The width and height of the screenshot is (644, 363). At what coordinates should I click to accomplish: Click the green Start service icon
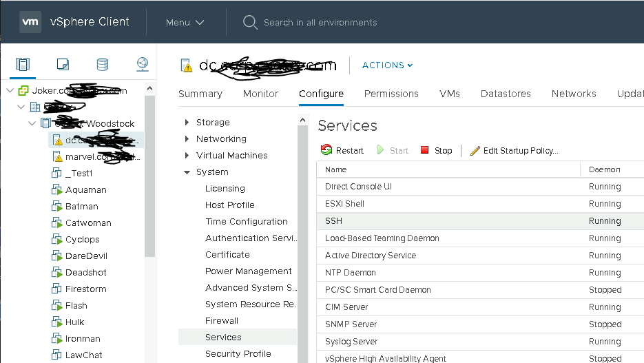380,150
